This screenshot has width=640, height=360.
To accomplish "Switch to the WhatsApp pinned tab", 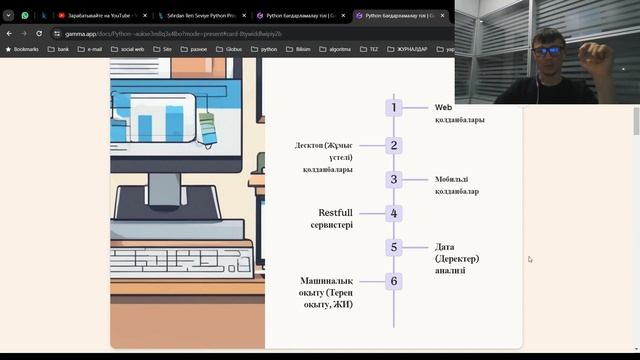I will (25, 16).
